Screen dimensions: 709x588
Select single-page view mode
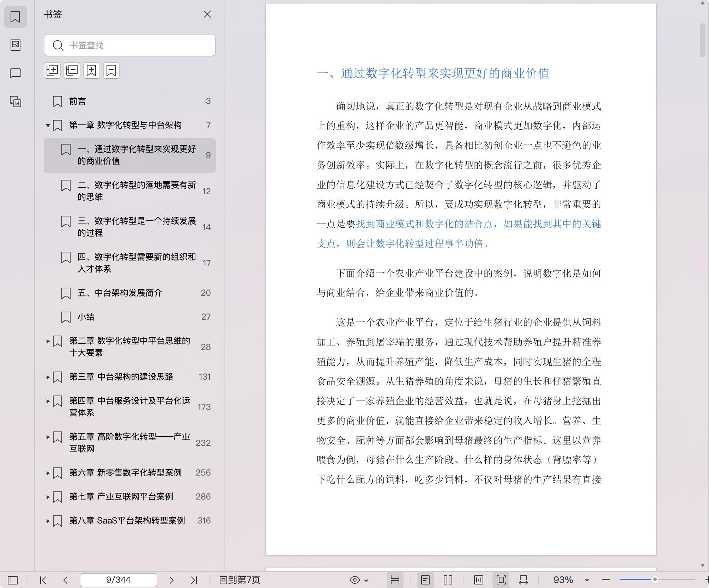tap(425, 580)
